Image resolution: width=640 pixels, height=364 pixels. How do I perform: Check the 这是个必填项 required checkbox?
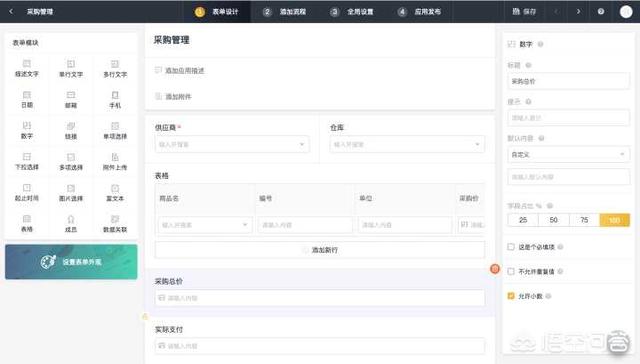click(x=511, y=246)
